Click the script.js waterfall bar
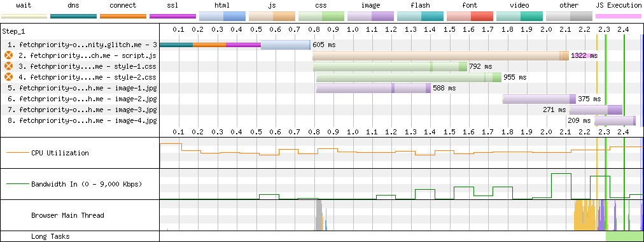The width and height of the screenshot is (644, 242). point(441,55)
